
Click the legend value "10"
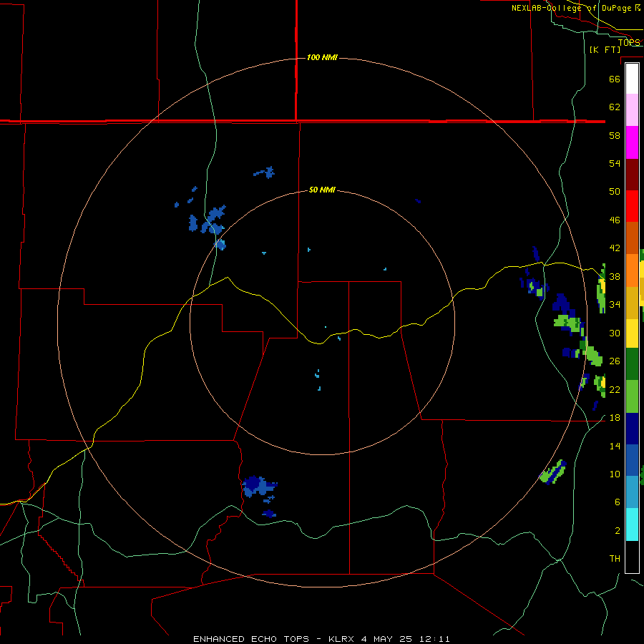point(615,474)
